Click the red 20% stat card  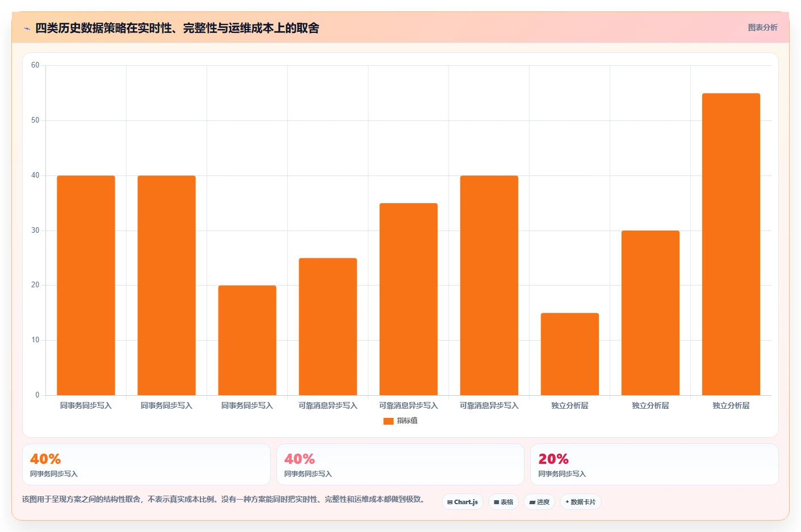point(654,464)
